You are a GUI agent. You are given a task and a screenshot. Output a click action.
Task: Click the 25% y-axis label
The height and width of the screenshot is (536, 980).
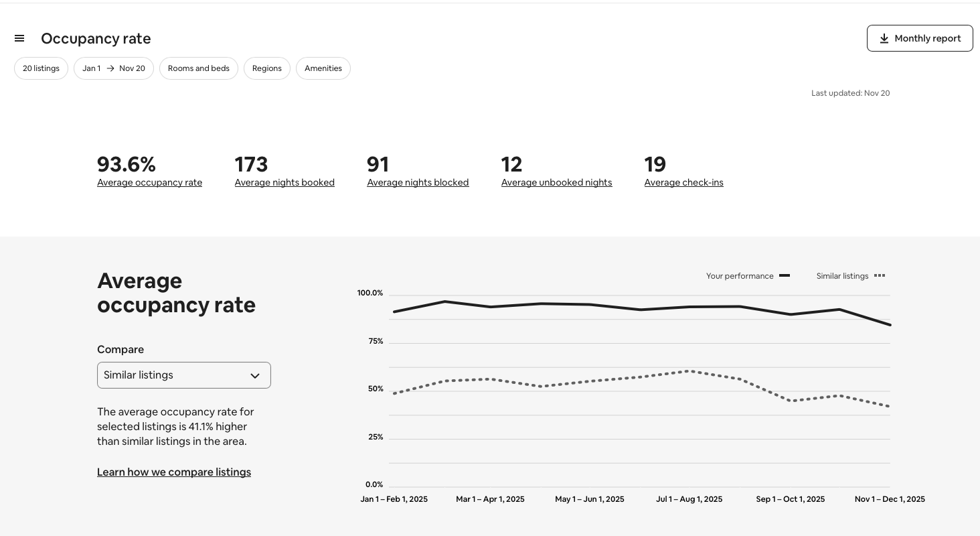[x=376, y=437]
